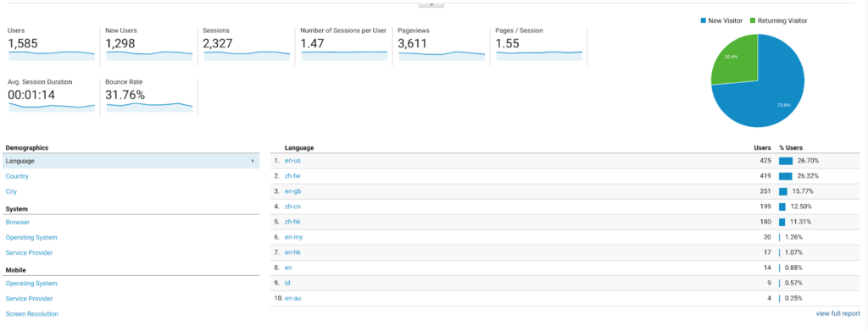Select the New Users metric sparkline
This screenshot has height=331, width=868.
[149, 55]
